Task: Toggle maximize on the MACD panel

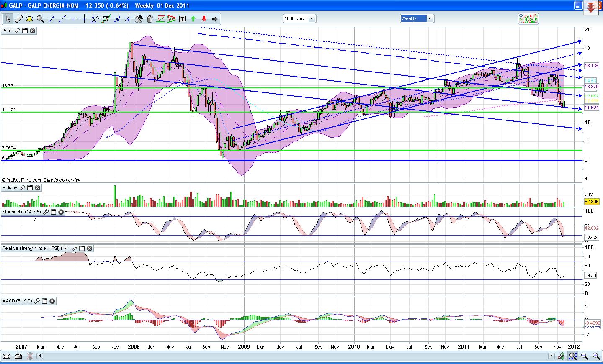Action: pyautogui.click(x=44, y=301)
